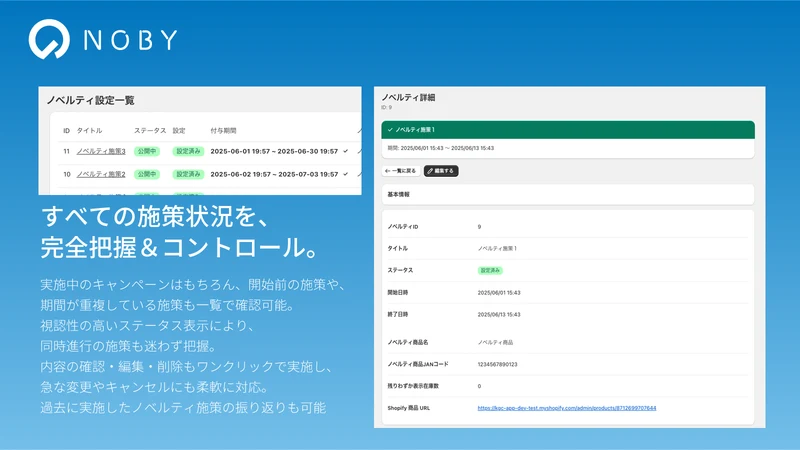Select the 付与期間 column header
The image size is (800, 450).
tap(223, 131)
